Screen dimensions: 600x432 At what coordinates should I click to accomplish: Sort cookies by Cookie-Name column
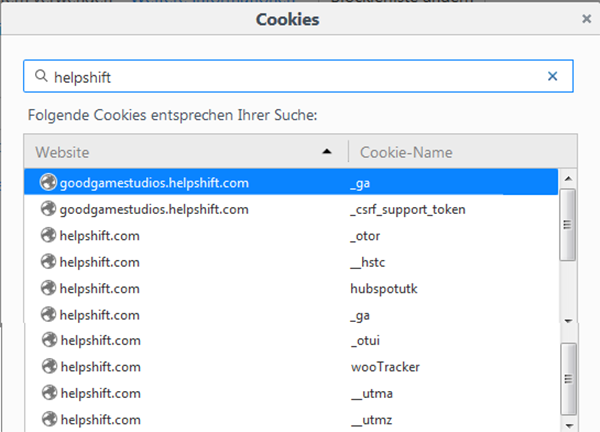coord(463,152)
